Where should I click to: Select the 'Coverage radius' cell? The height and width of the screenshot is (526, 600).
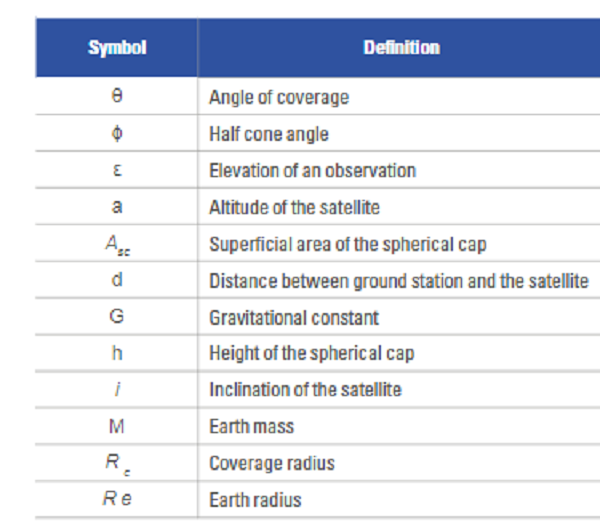(x=271, y=464)
